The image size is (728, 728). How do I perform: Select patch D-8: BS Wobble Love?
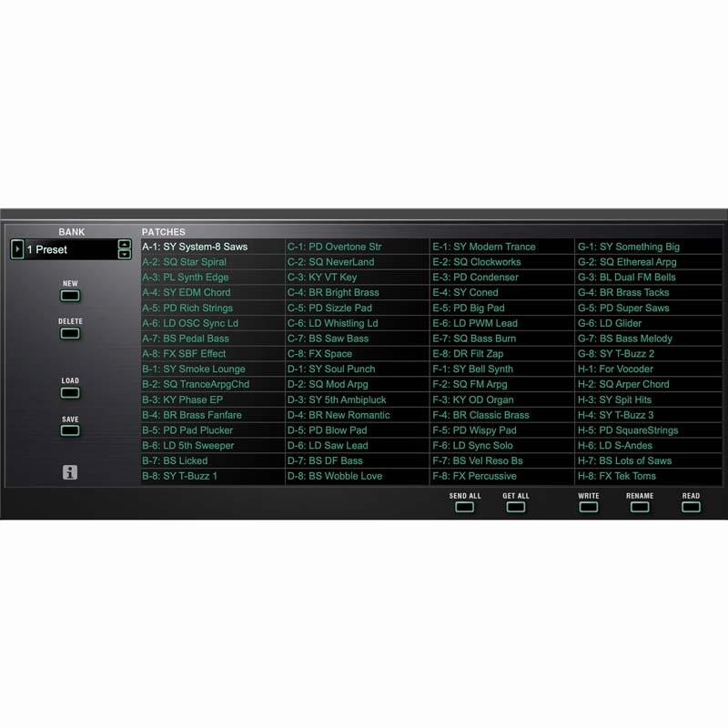358,476
